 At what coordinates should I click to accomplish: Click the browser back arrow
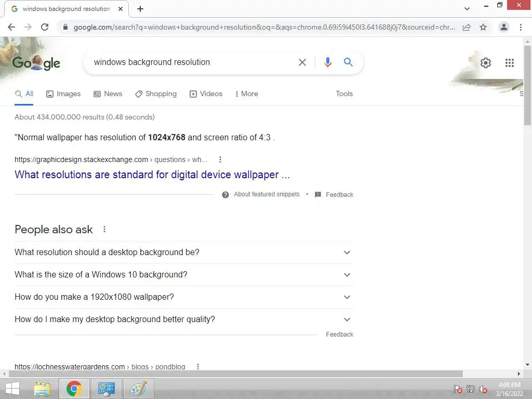(x=11, y=27)
